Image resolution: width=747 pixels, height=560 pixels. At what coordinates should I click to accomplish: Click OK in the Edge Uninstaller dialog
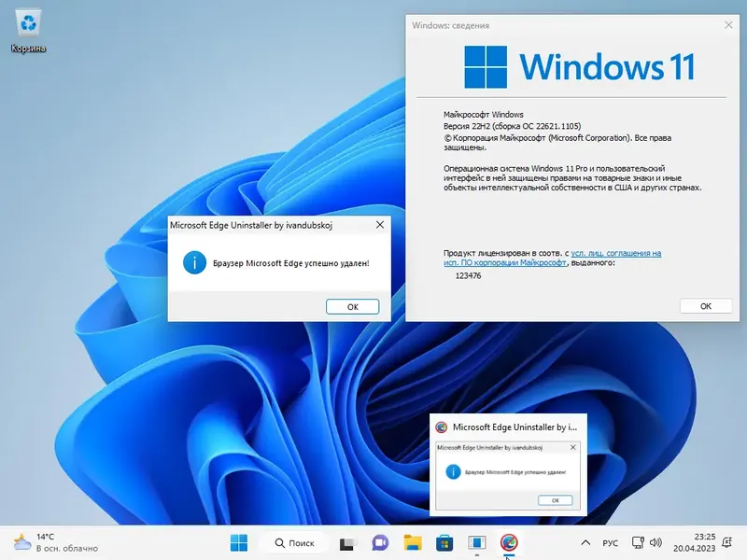353,307
